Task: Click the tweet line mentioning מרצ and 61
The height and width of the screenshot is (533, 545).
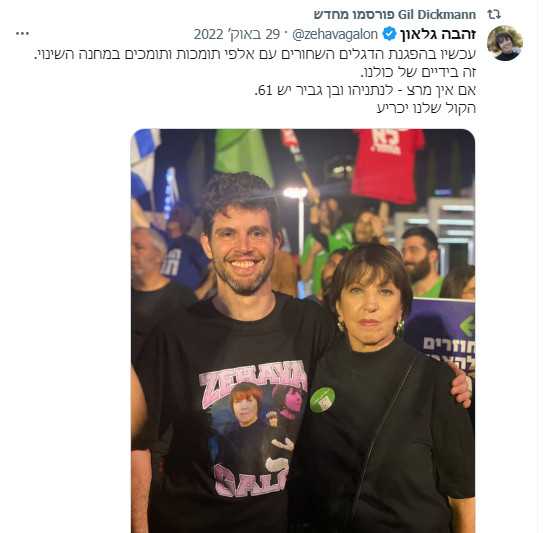Action: point(365,90)
